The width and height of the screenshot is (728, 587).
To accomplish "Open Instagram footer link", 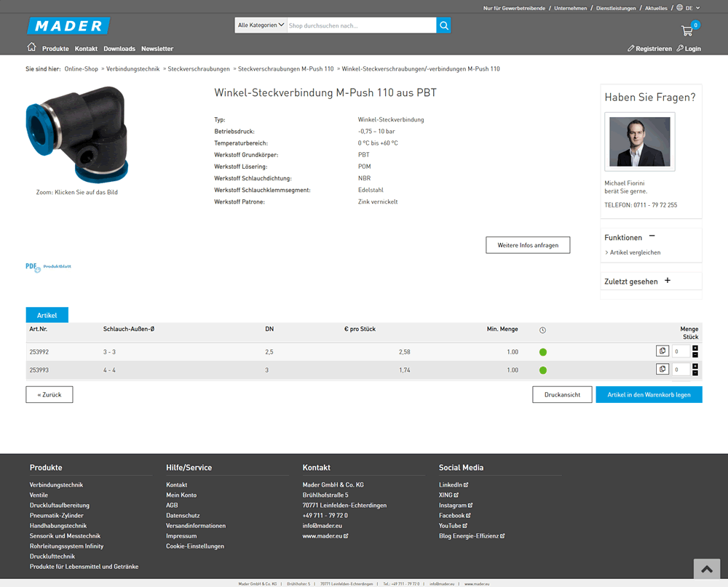I will [456, 505].
